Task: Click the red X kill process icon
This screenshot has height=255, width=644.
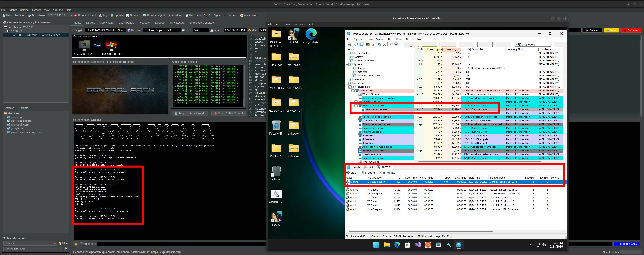Action: coord(384,44)
